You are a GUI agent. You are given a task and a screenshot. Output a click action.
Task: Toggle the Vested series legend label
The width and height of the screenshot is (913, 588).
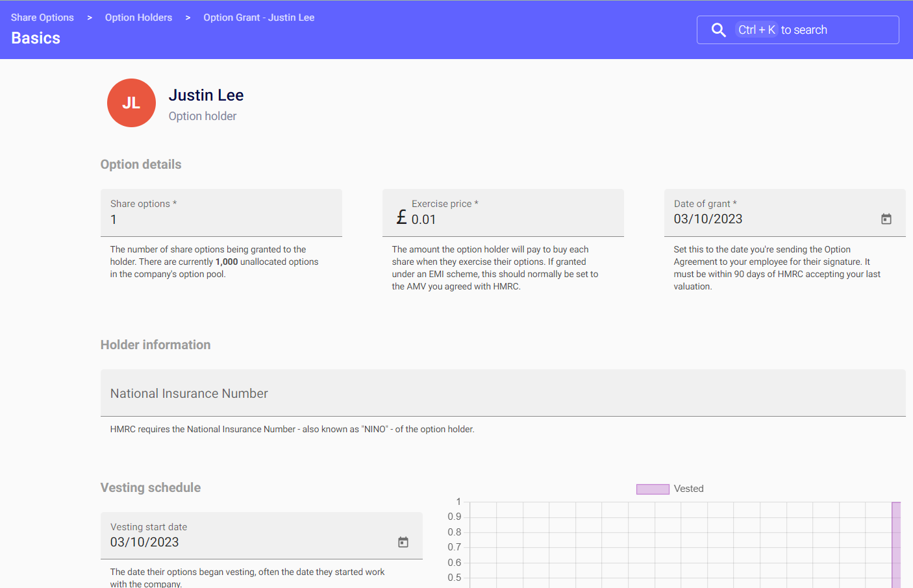[688, 489]
